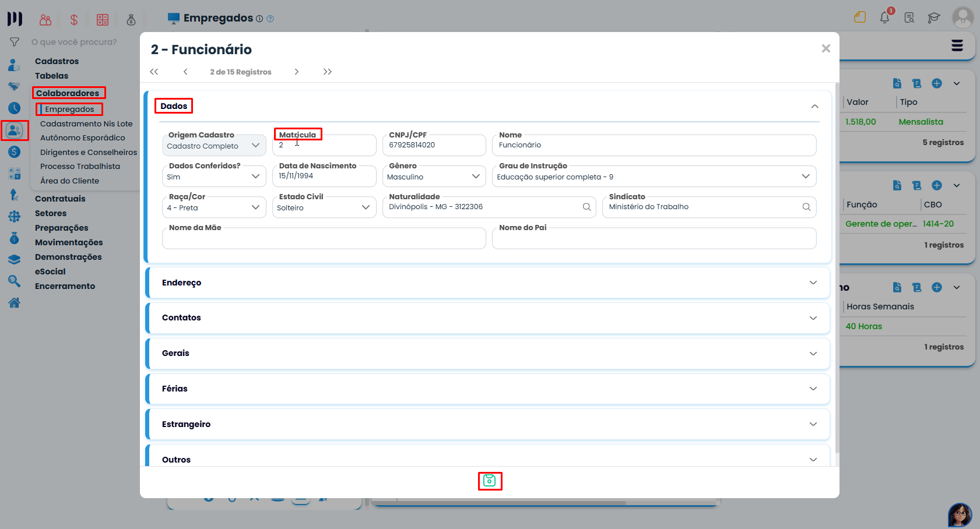The height and width of the screenshot is (529, 980).
Task: Open the globe target sidebar icon
Action: coord(14,217)
